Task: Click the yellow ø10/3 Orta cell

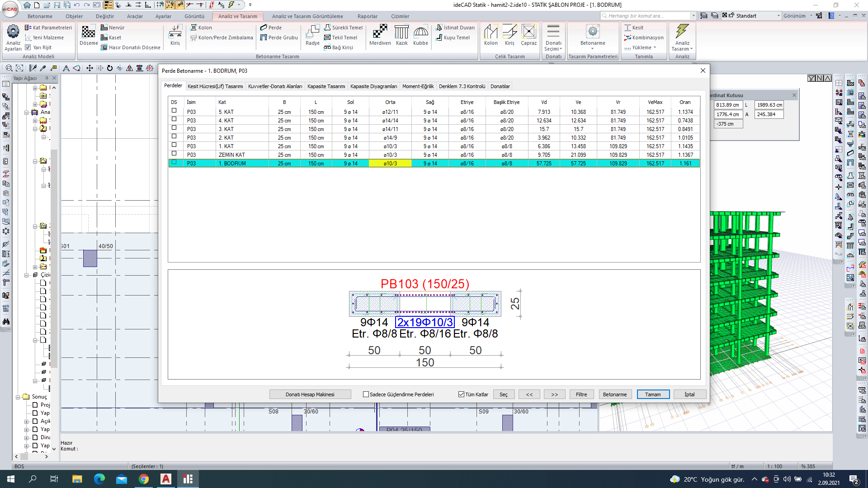Action: click(x=390, y=164)
